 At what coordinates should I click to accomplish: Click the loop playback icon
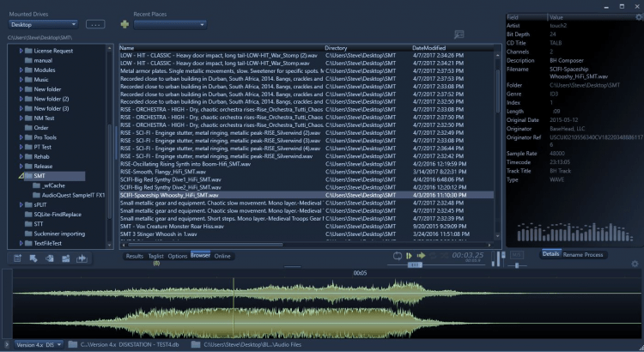[x=398, y=256]
